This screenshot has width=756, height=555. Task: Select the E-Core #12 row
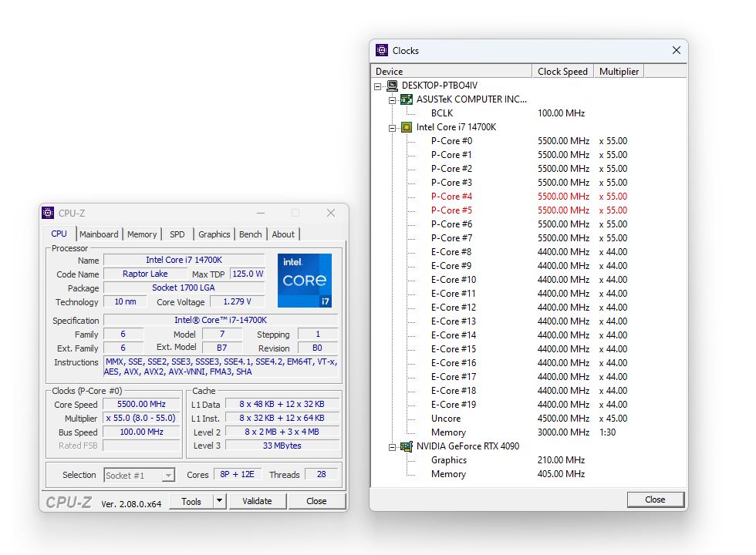[529, 308]
